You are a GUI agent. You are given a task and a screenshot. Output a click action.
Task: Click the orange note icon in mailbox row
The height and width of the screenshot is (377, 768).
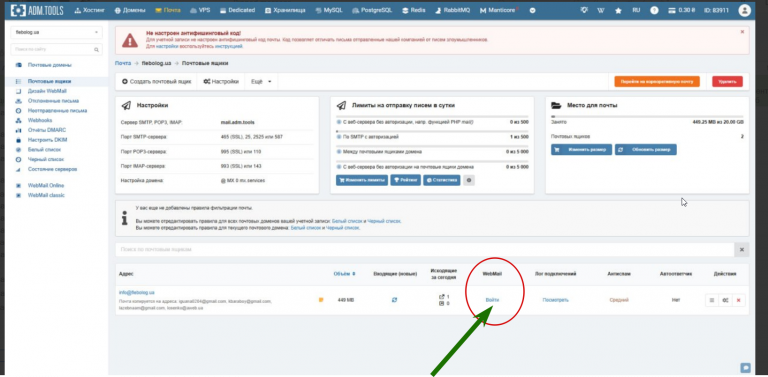tap(321, 300)
